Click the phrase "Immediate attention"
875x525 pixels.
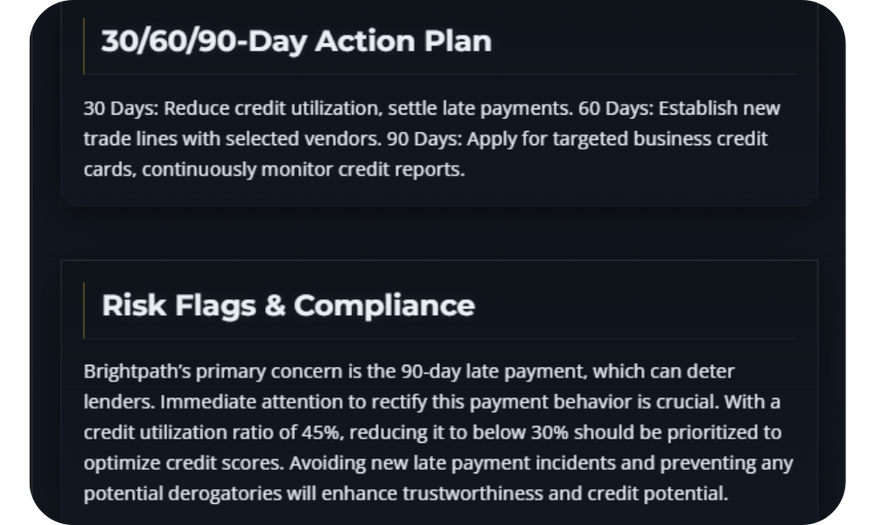point(243,402)
